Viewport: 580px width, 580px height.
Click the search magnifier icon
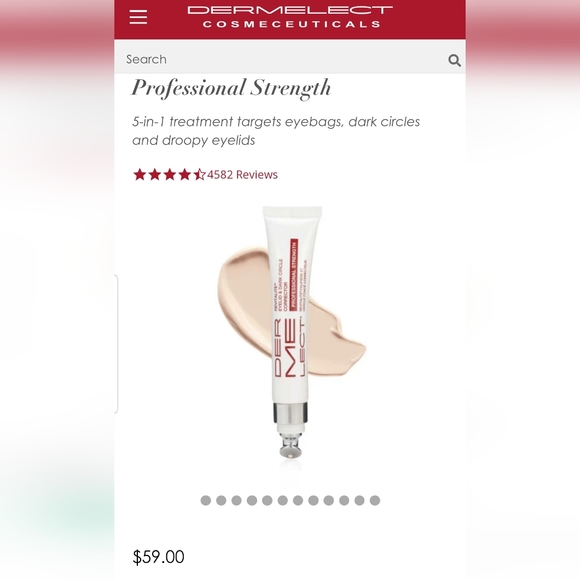click(454, 60)
